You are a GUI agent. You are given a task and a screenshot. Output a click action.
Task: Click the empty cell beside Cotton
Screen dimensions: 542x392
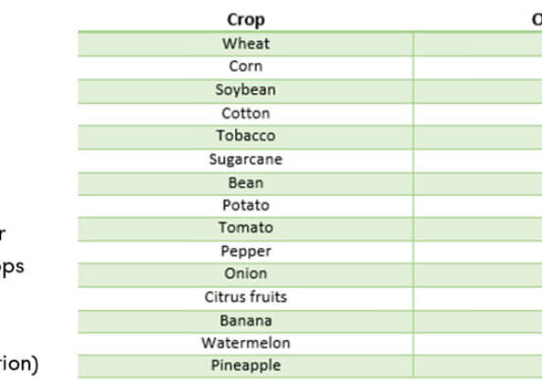(477, 114)
